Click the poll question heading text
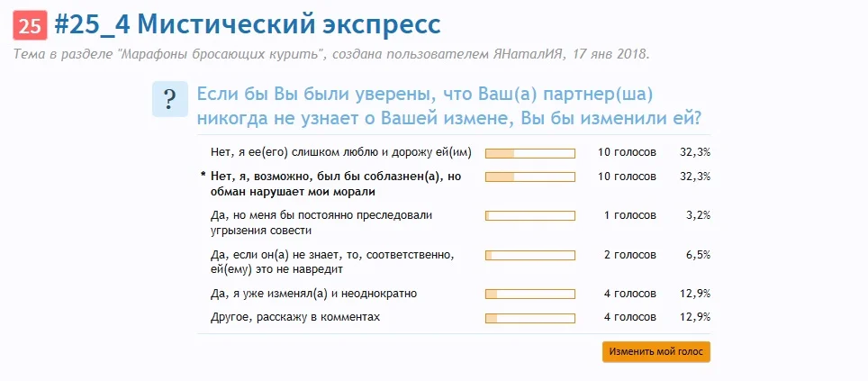 click(x=449, y=106)
